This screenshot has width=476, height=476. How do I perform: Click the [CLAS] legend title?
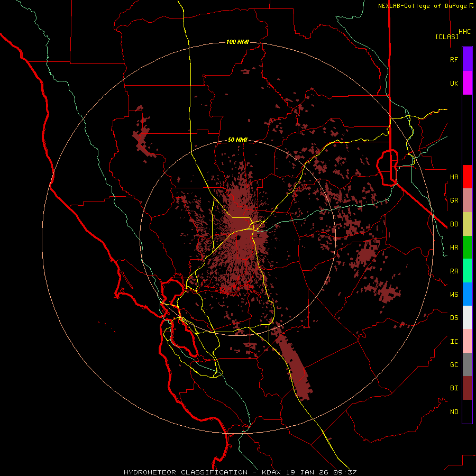[x=447, y=36]
